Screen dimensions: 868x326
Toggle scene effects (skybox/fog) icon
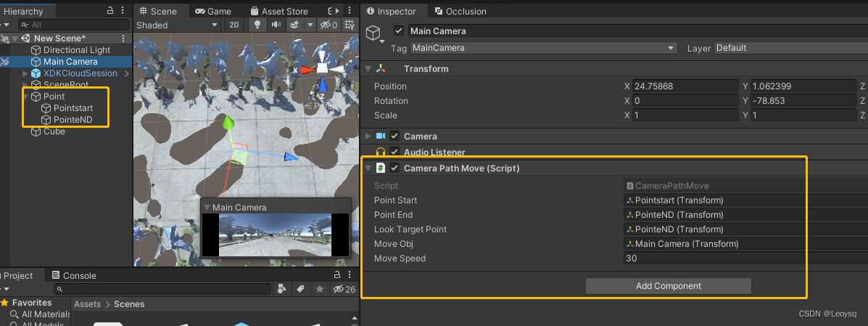pyautogui.click(x=294, y=25)
